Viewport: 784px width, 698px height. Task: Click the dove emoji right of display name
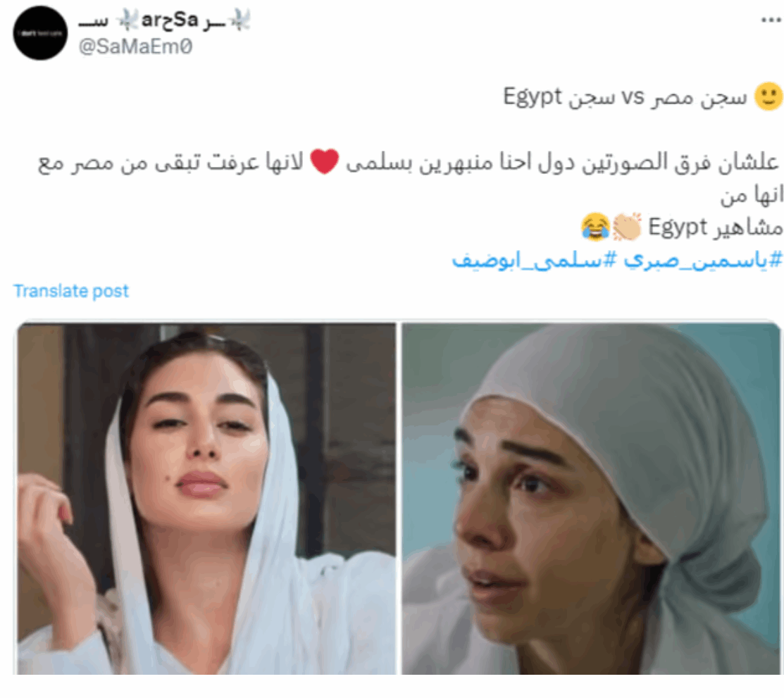239,20
